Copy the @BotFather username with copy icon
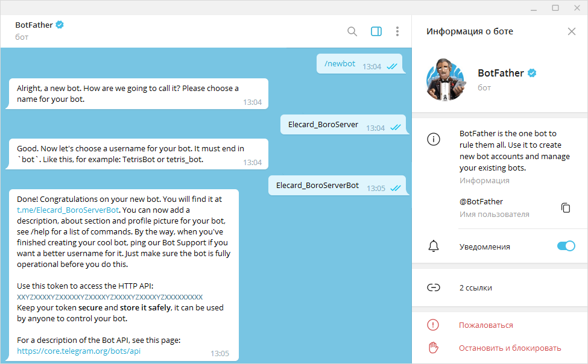Screen dimensions: 588x364 565,207
